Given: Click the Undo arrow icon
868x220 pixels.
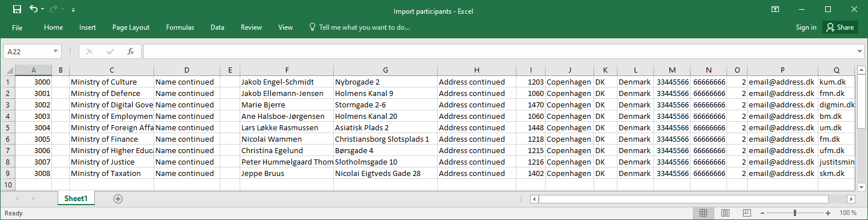Looking at the screenshot, I should [33, 9].
